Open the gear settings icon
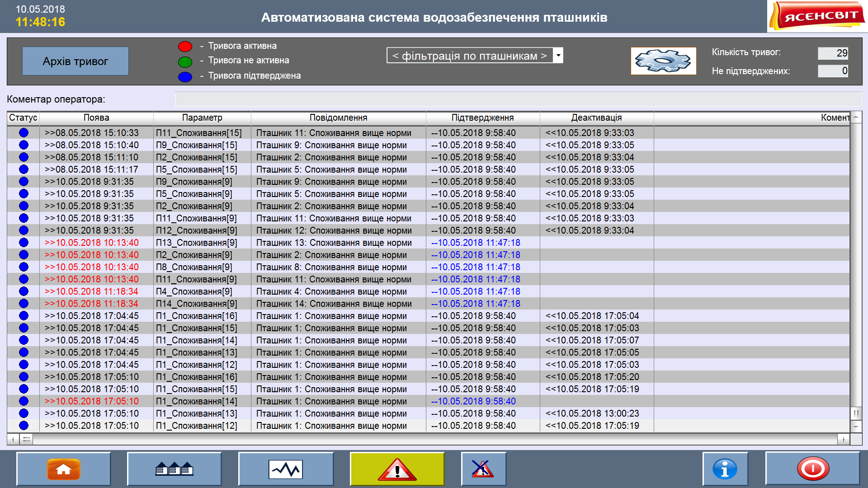The width and height of the screenshot is (868, 488). pyautogui.click(x=663, y=61)
